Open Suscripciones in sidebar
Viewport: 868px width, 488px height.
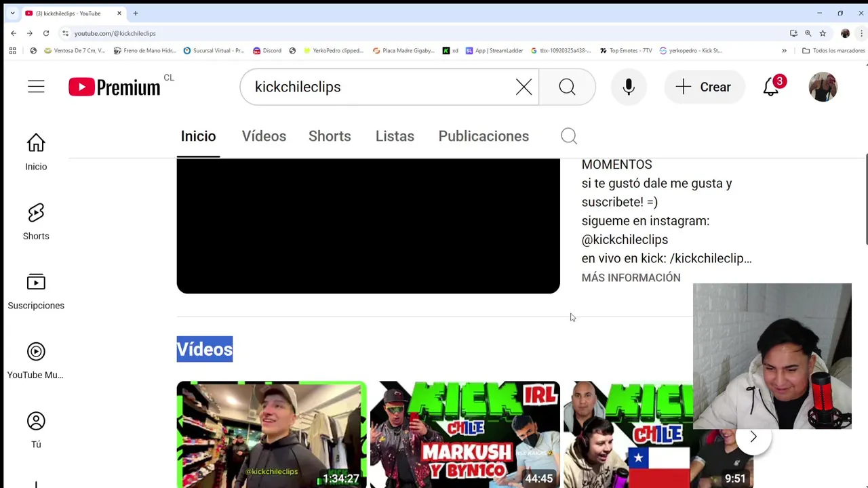point(36,291)
